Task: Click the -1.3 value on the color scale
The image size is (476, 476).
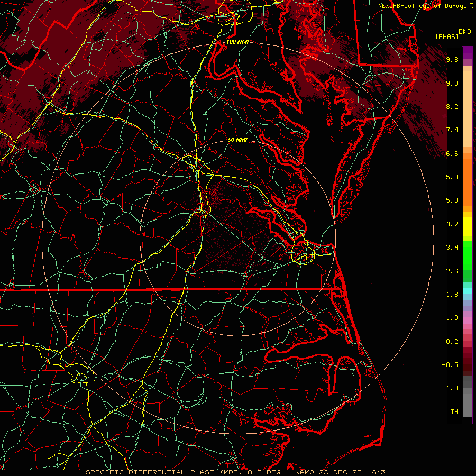Action: click(450, 388)
